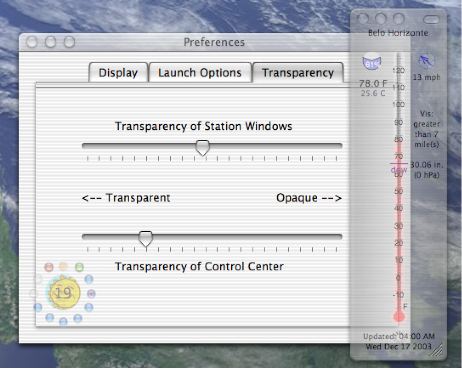Close the Preferences window

(x=32, y=42)
